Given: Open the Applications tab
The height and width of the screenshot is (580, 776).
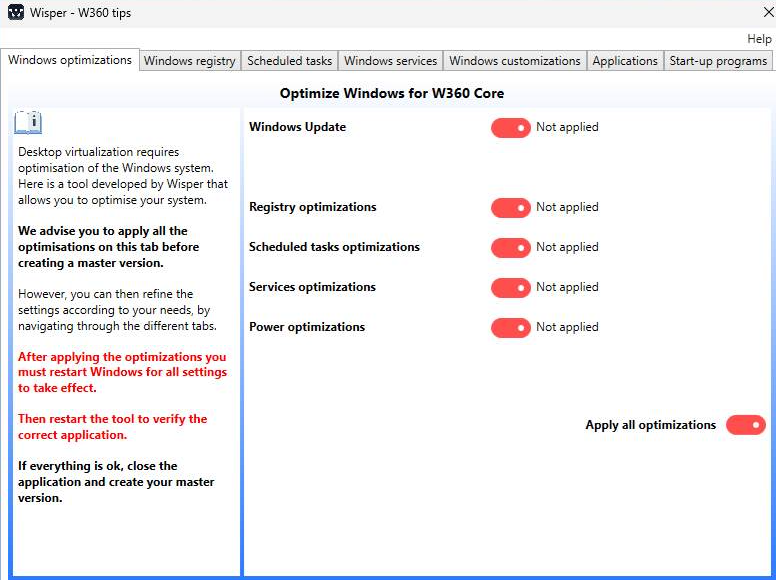Looking at the screenshot, I should point(625,61).
